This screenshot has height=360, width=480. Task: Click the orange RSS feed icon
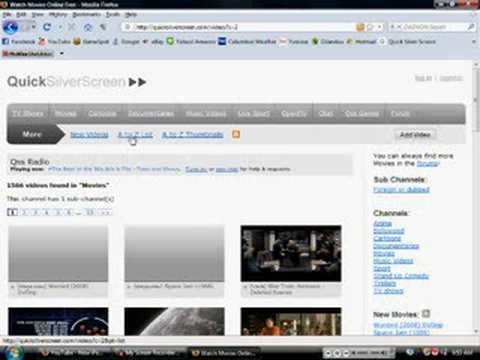[236, 134]
